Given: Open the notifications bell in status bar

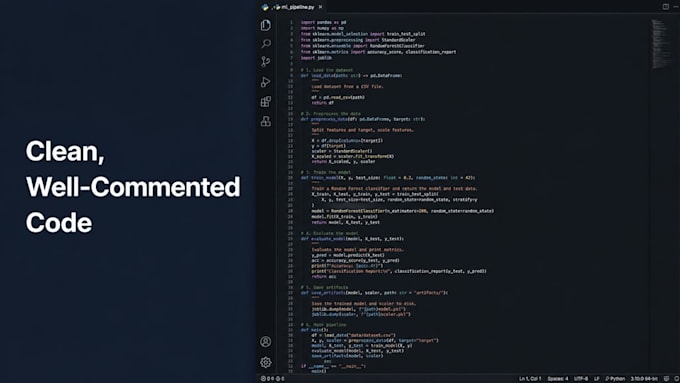Looking at the screenshot, I should tap(676, 379).
